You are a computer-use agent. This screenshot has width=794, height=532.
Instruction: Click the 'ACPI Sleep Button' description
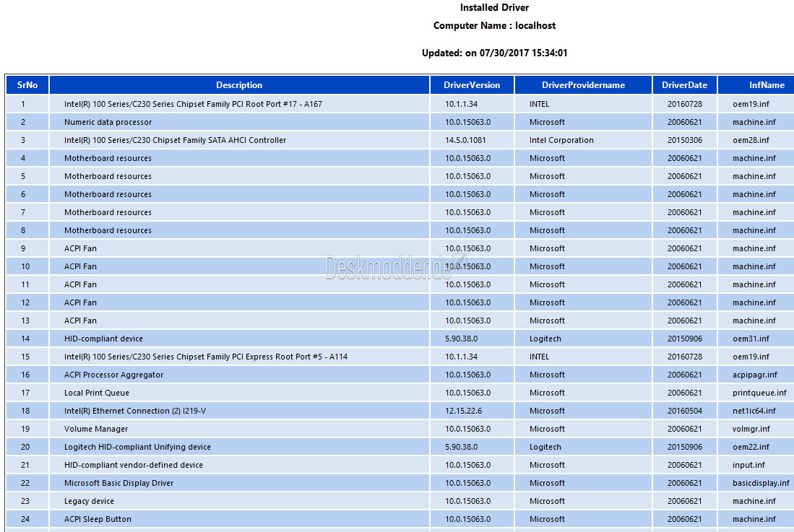(98, 519)
